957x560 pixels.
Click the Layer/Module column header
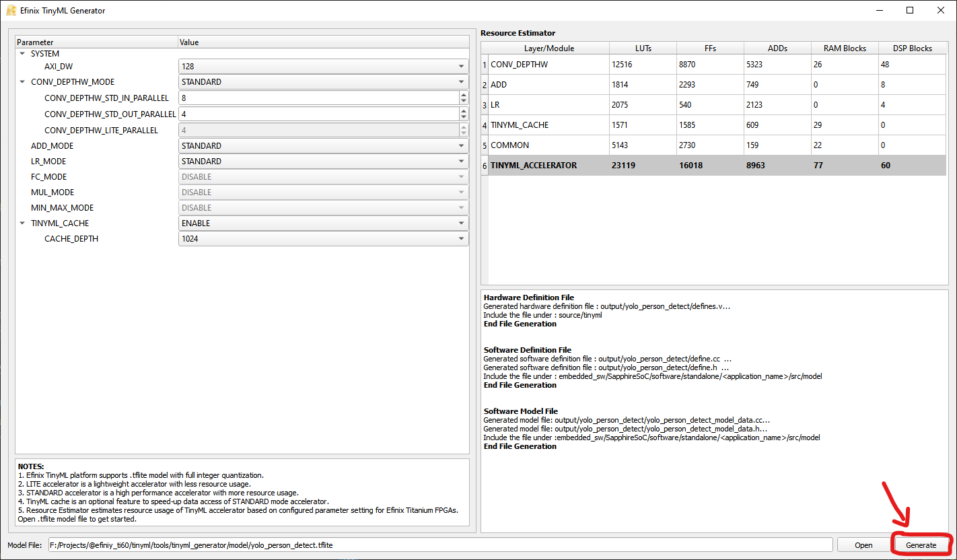(x=549, y=48)
